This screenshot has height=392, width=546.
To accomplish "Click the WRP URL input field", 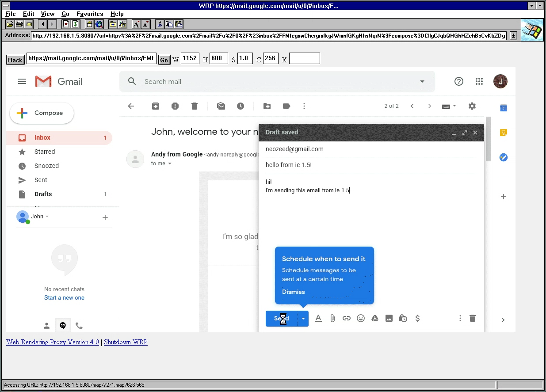I will 92,58.
